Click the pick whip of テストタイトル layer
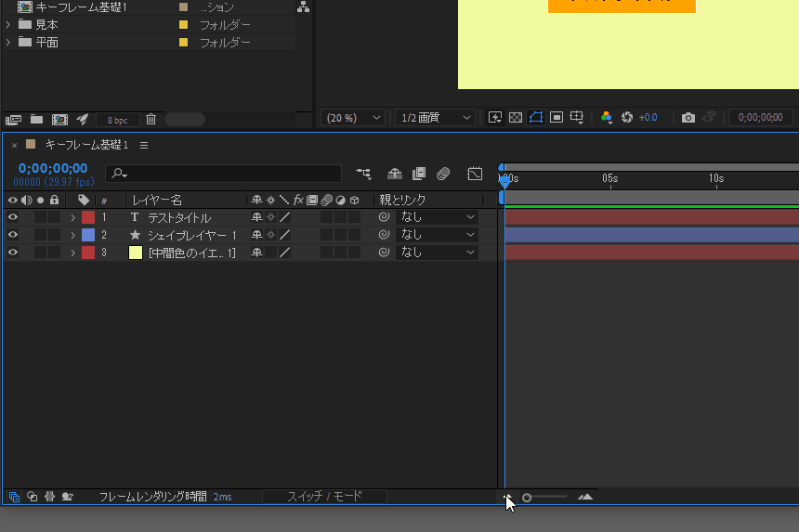799x532 pixels. click(x=385, y=217)
